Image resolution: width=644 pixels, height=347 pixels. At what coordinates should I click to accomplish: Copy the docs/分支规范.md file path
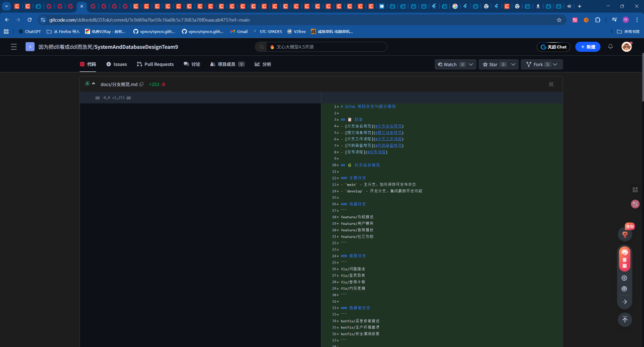point(141,84)
